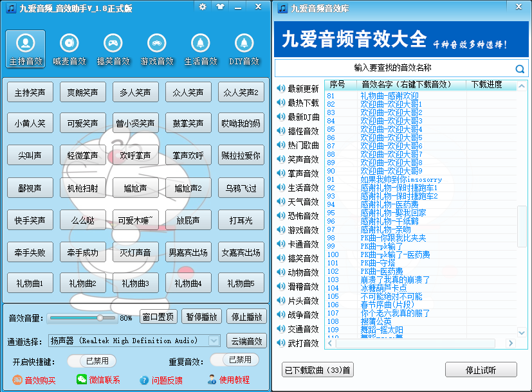Play 礼物曲3 sound effect
Image resolution: width=532 pixels, height=392 pixels.
coord(135,283)
